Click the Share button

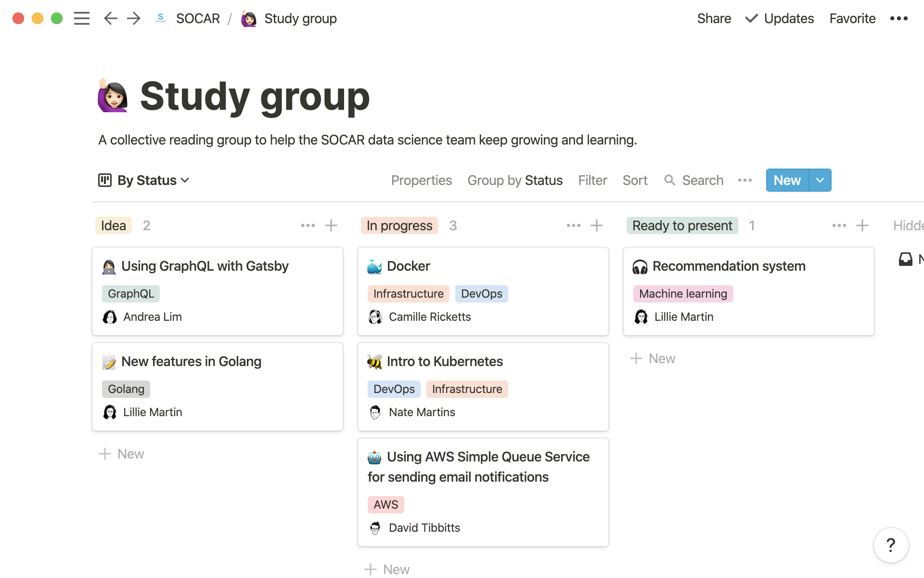coord(714,18)
